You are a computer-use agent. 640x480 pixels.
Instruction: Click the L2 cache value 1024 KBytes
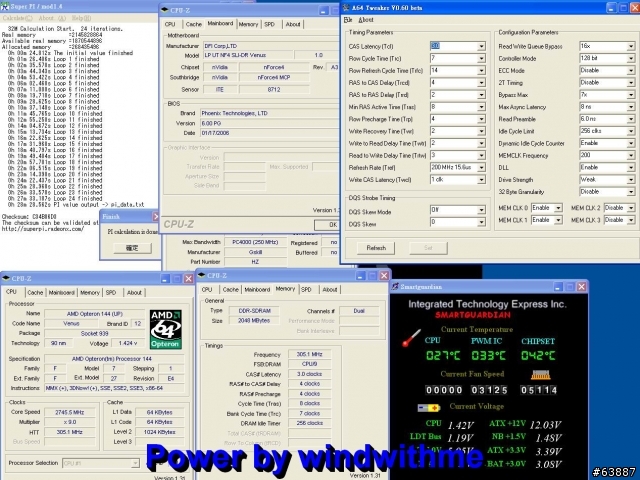tap(160, 432)
